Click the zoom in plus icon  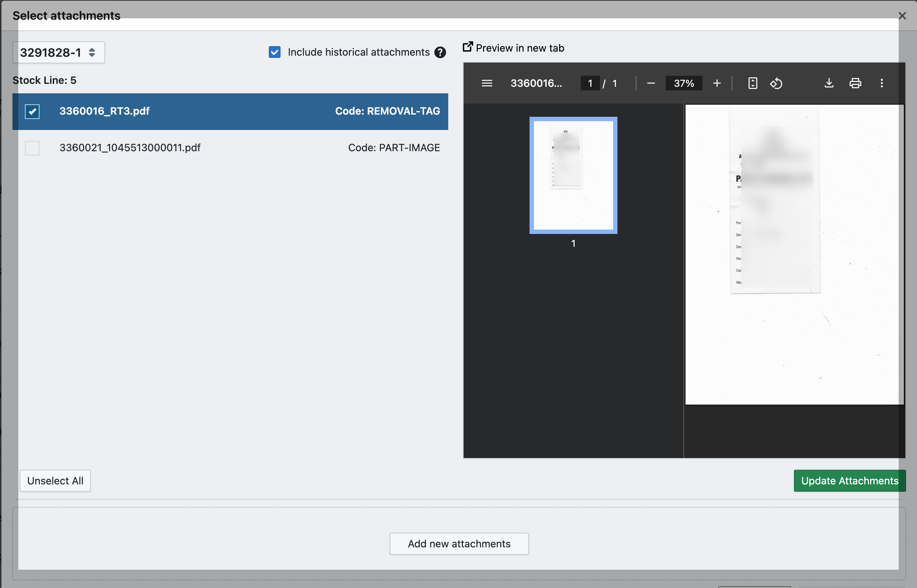point(717,83)
